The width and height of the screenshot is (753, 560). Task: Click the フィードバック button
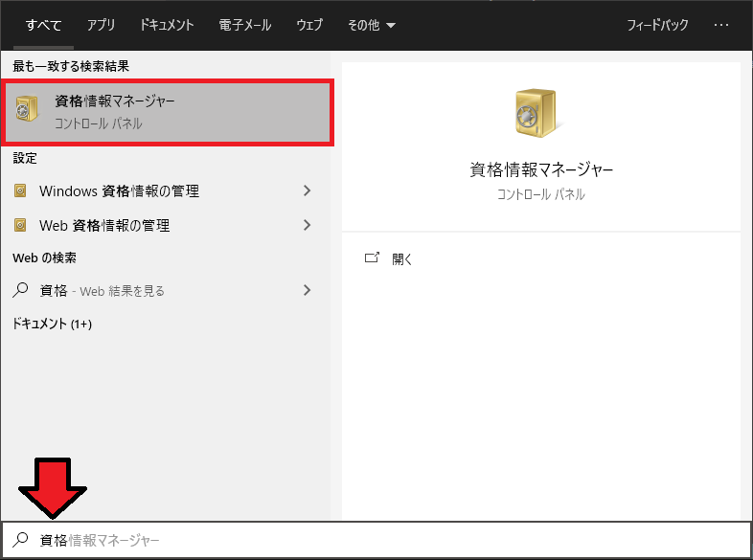[657, 25]
